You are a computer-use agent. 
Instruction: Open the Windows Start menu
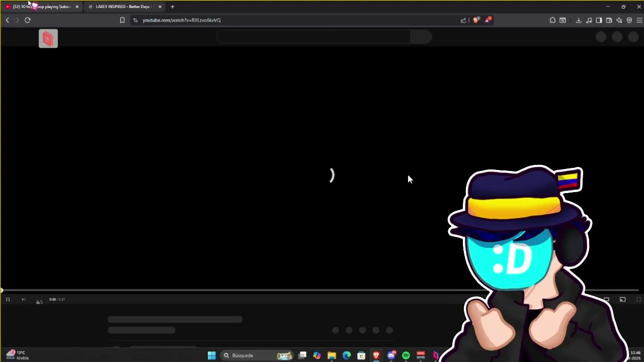[212, 355]
